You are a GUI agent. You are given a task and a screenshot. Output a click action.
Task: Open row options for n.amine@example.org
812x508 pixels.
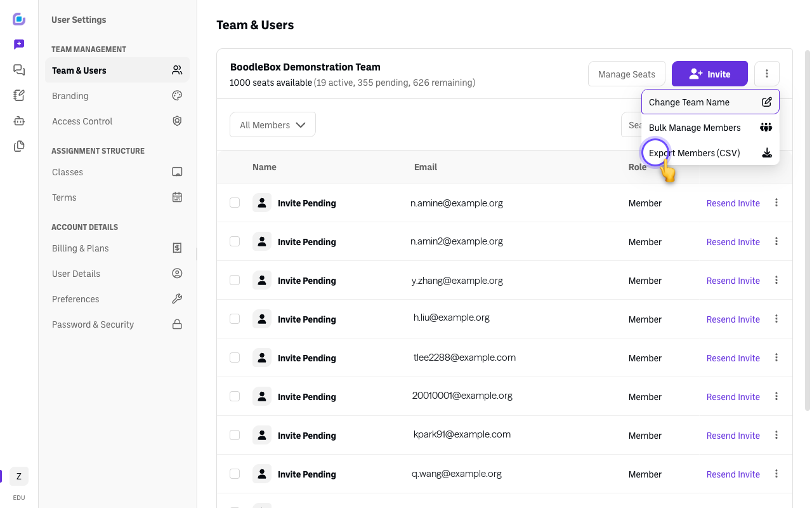coord(776,203)
